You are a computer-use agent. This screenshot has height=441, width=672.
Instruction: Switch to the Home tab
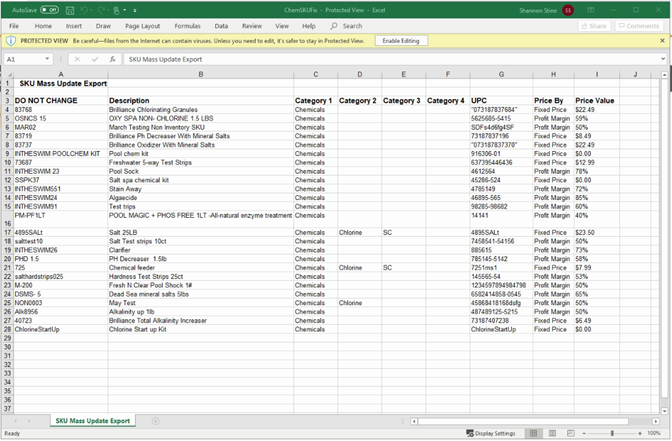[43, 26]
